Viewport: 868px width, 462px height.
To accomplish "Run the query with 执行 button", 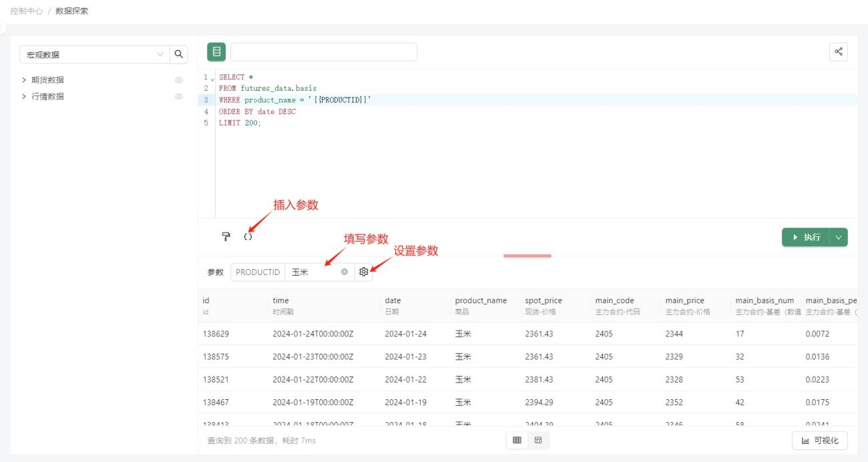I will click(806, 237).
